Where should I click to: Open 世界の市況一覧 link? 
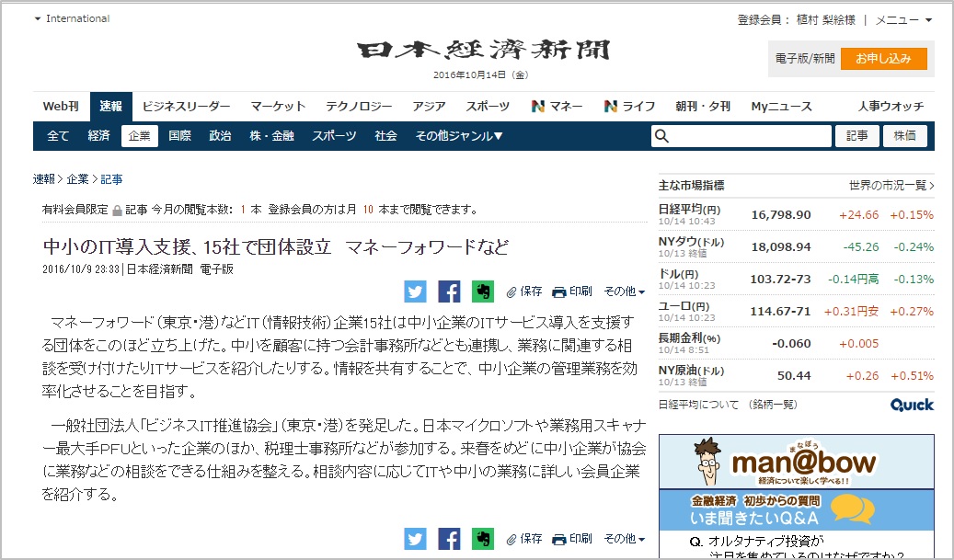pos(891,186)
